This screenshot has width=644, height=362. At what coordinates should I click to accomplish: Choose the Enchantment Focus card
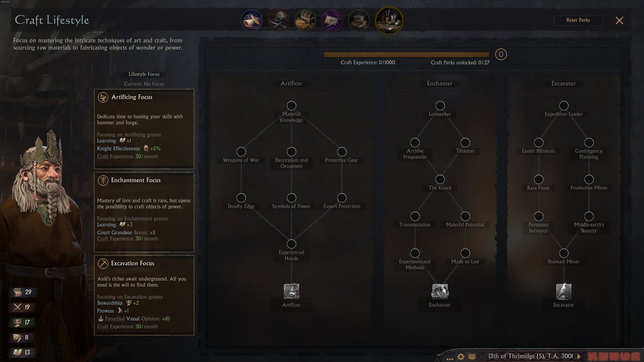pyautogui.click(x=144, y=212)
